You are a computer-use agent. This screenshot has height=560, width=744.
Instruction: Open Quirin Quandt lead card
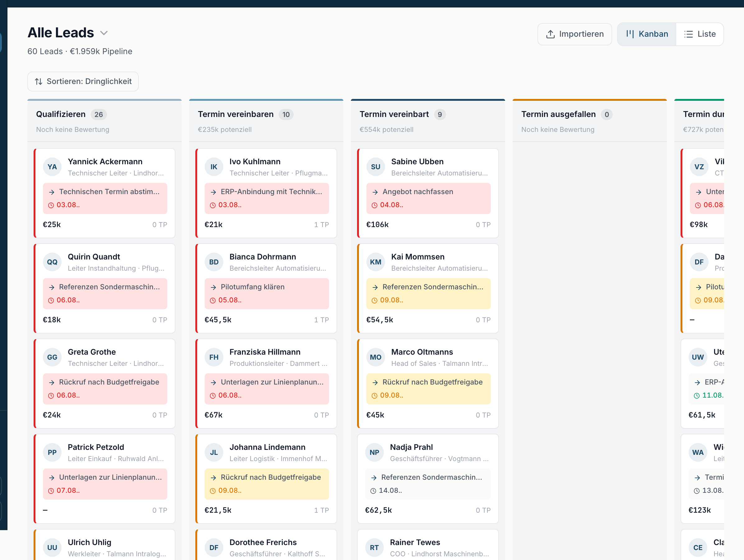point(105,288)
